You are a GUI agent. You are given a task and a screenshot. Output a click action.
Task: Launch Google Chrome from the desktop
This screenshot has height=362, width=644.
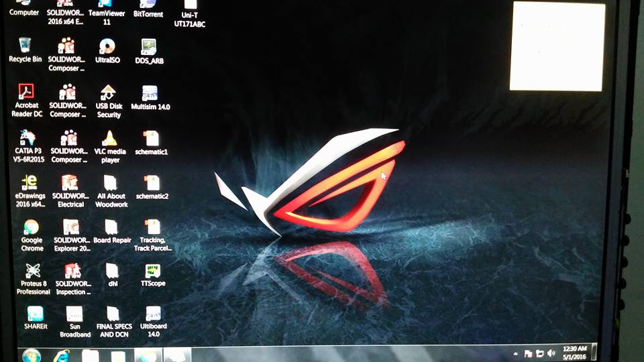(x=32, y=235)
